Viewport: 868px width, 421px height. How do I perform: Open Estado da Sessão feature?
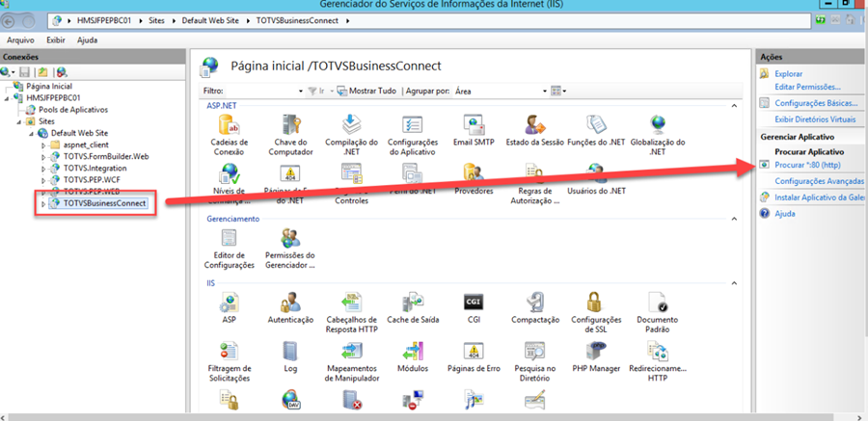coord(534,131)
